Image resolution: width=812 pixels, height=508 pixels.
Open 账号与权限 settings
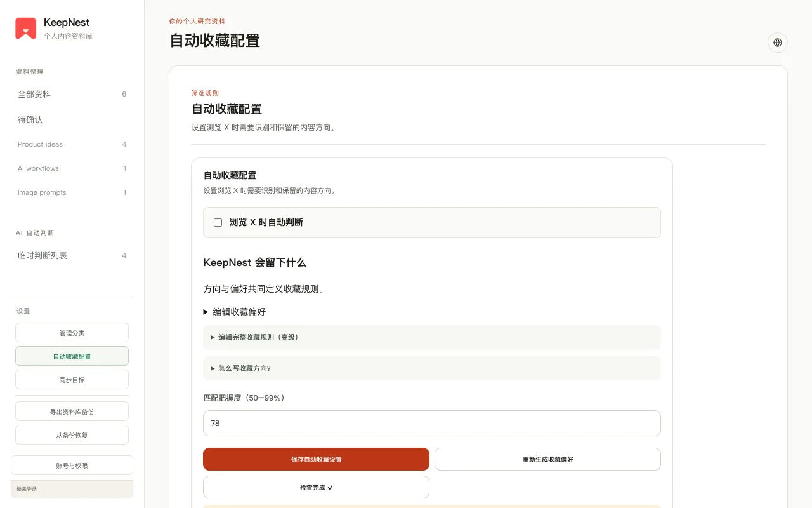coord(72,465)
